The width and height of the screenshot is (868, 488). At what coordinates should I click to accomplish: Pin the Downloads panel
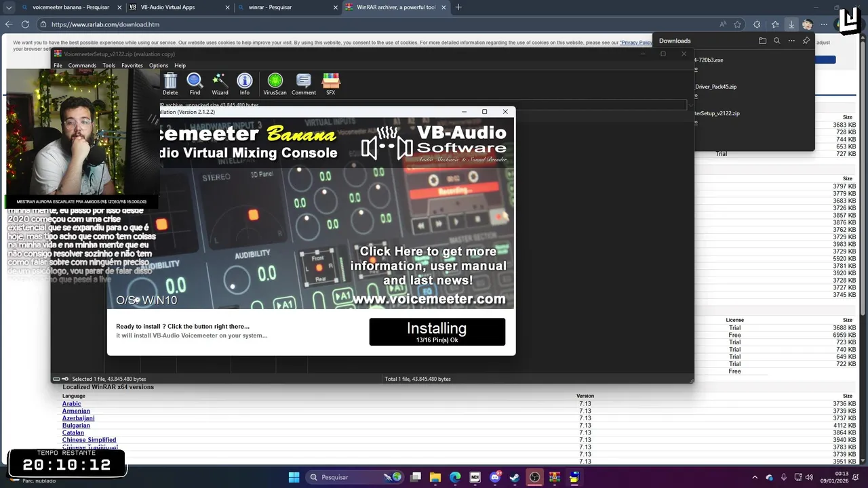(x=806, y=41)
